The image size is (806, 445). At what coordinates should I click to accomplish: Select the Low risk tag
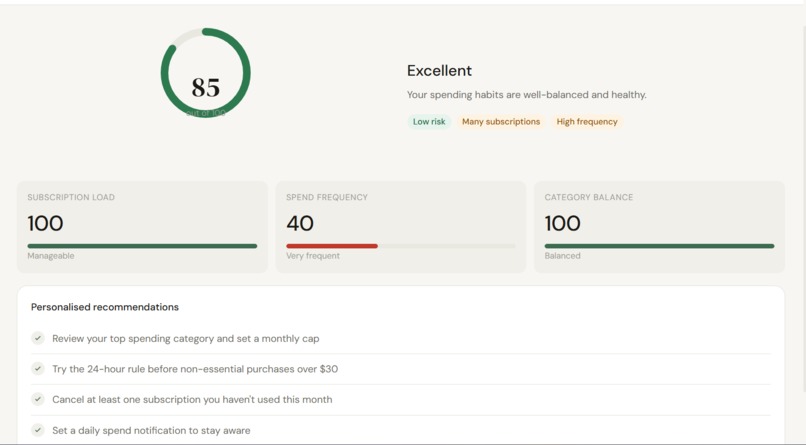click(429, 122)
